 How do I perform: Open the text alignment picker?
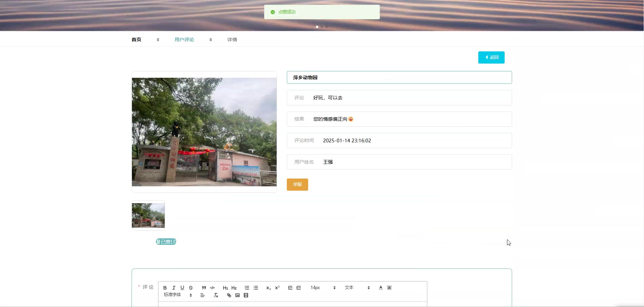(x=203, y=296)
